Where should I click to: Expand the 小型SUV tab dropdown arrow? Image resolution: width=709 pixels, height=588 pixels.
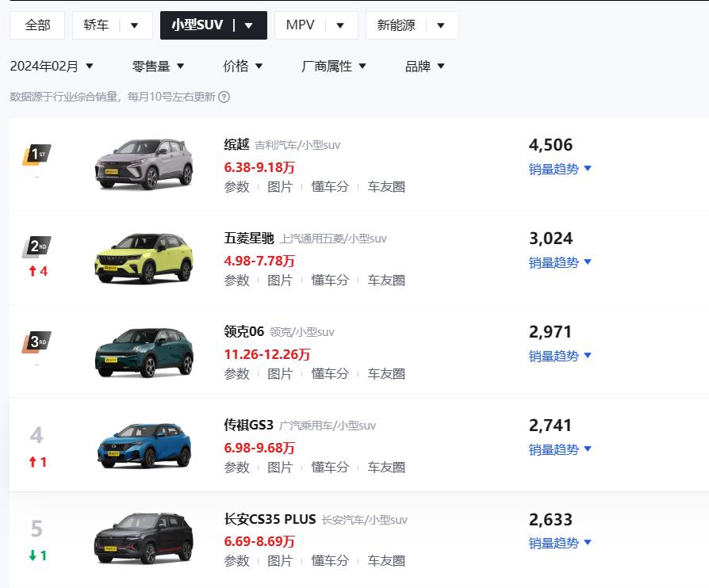pos(249,26)
